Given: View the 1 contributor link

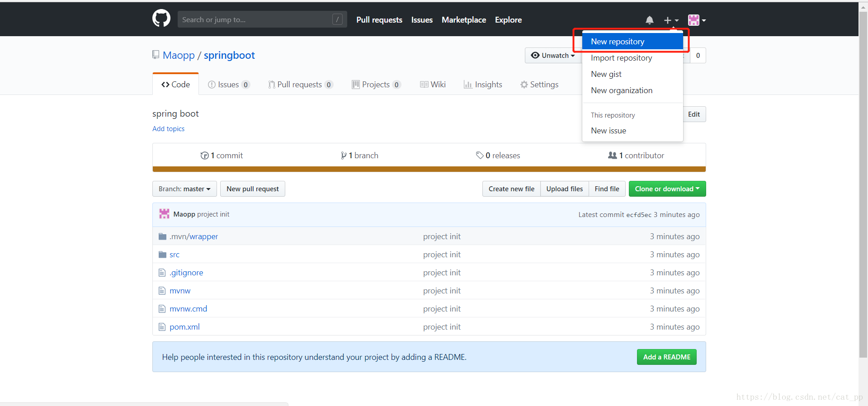Looking at the screenshot, I should coord(636,156).
